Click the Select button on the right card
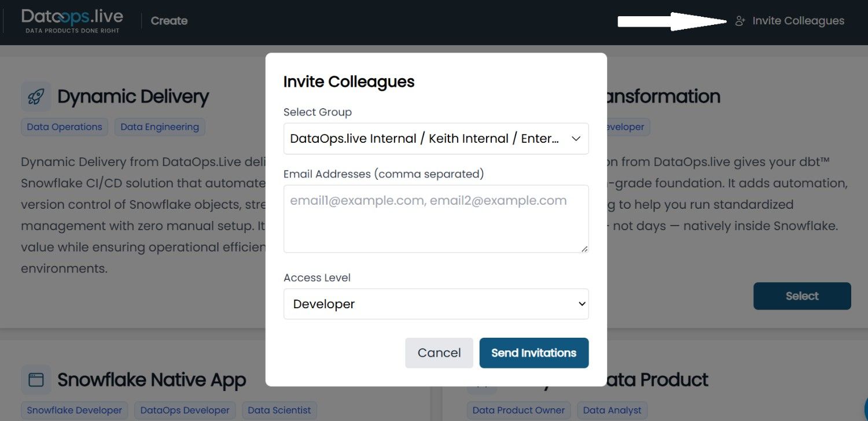This screenshot has height=421, width=868. [x=801, y=296]
